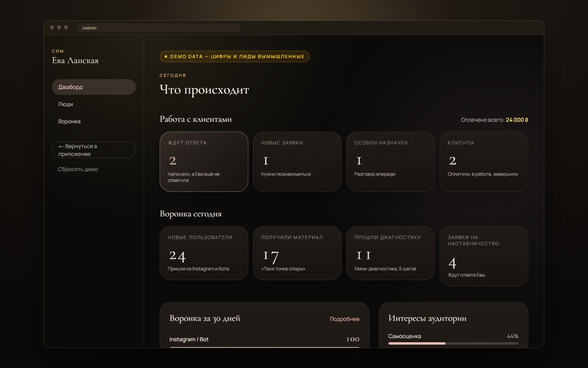Click Вернуться в приложение button
The width and height of the screenshot is (588, 368).
(94, 150)
